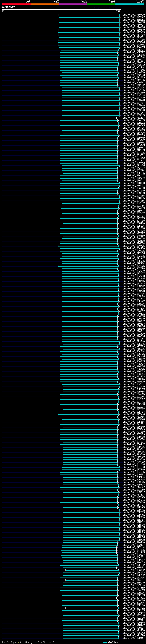Click the UniRef100_P10795 hit label
Viewport: 146px width, 644px height.
134,15
